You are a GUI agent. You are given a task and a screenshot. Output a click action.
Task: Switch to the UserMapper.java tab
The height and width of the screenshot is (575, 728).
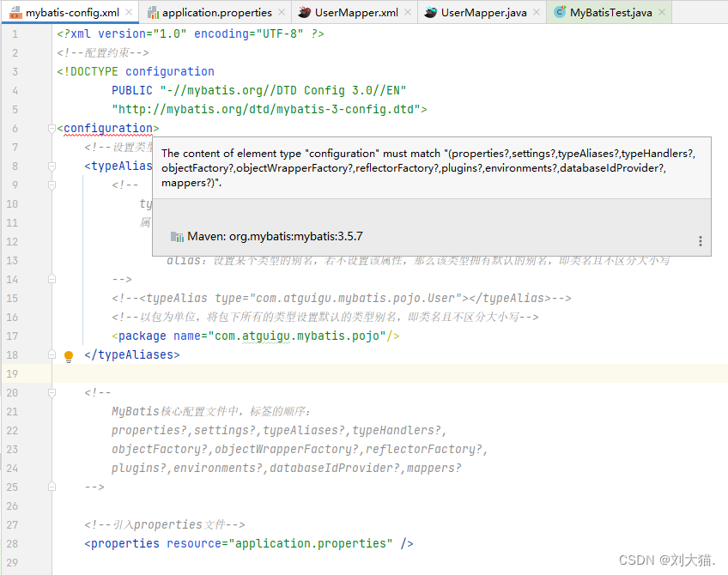pos(483,13)
